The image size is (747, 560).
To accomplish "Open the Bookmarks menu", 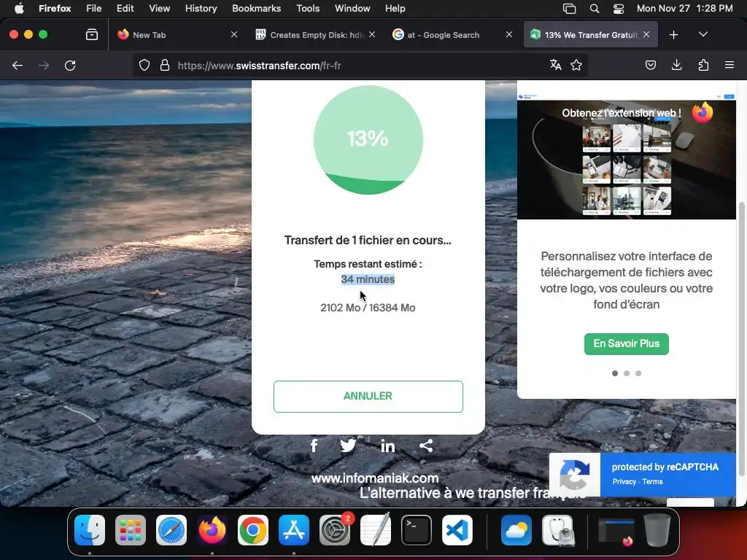I will pyautogui.click(x=256, y=8).
